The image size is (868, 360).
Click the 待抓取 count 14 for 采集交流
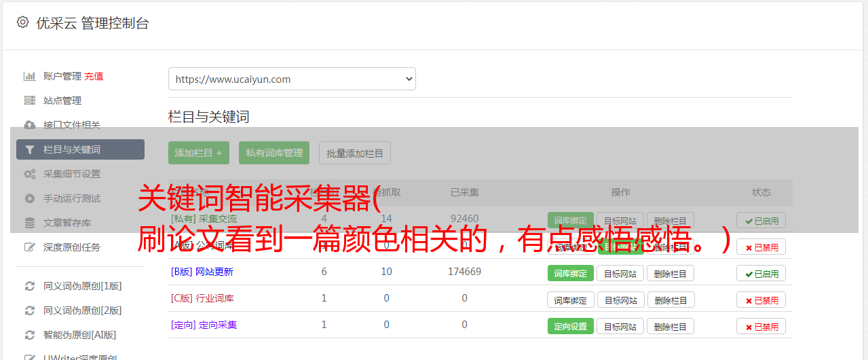387,219
